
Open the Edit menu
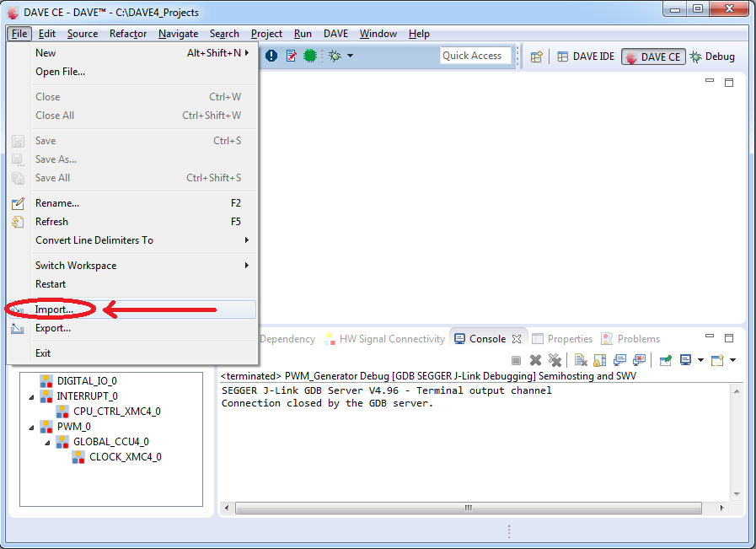tap(46, 34)
